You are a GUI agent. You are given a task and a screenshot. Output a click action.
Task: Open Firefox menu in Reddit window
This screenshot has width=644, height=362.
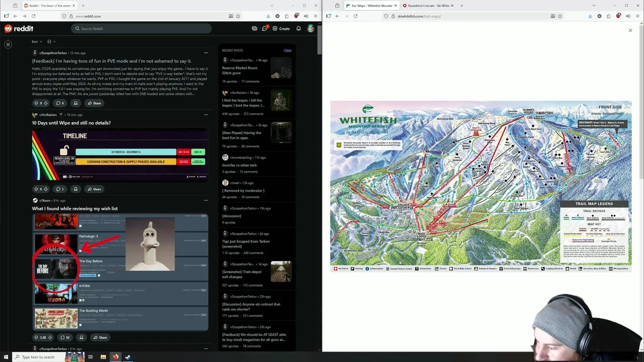pyautogui.click(x=315, y=16)
